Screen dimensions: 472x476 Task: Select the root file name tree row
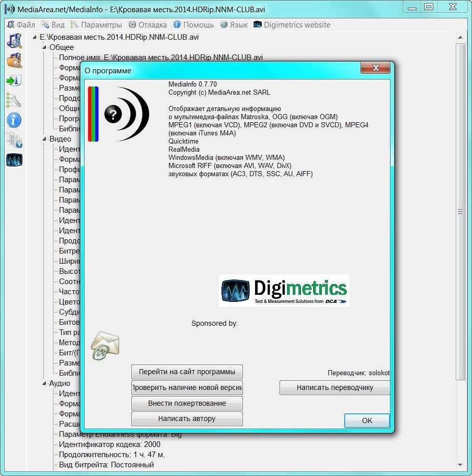[119, 37]
